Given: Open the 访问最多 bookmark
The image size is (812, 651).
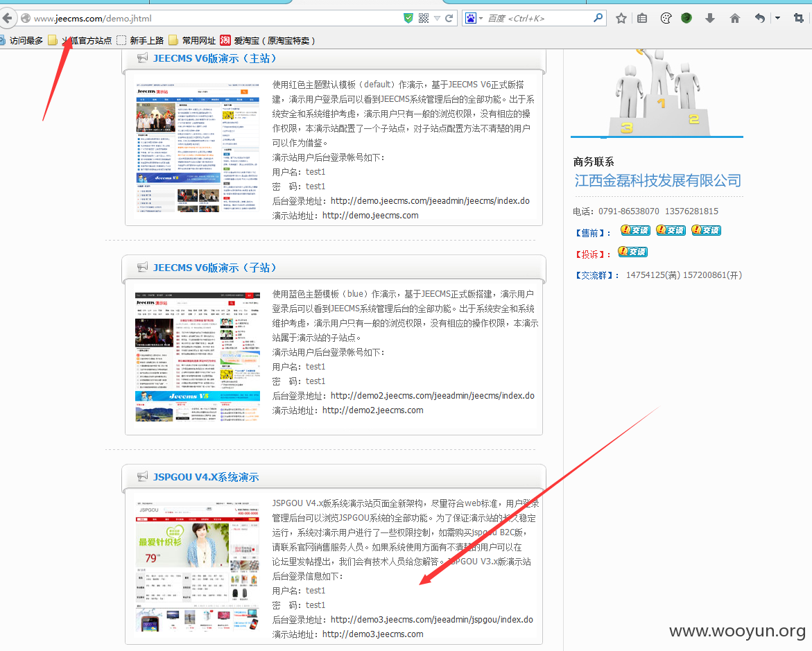Looking at the screenshot, I should tap(21, 40).
